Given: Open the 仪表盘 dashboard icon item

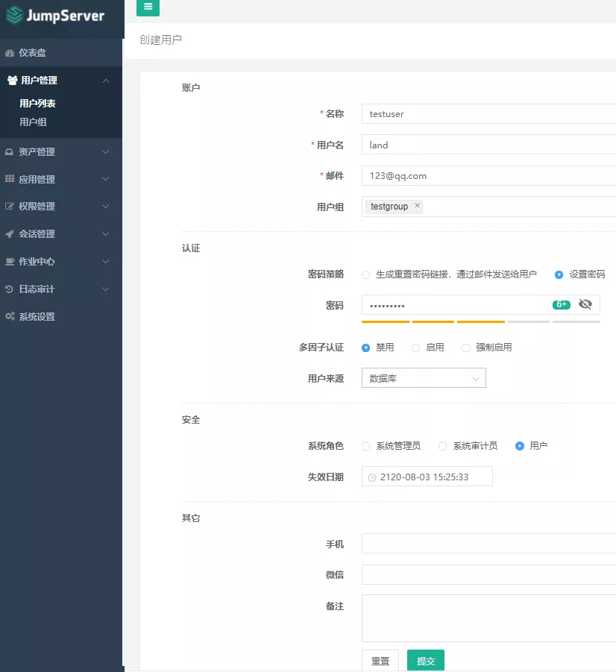Looking at the screenshot, I should click(x=10, y=53).
